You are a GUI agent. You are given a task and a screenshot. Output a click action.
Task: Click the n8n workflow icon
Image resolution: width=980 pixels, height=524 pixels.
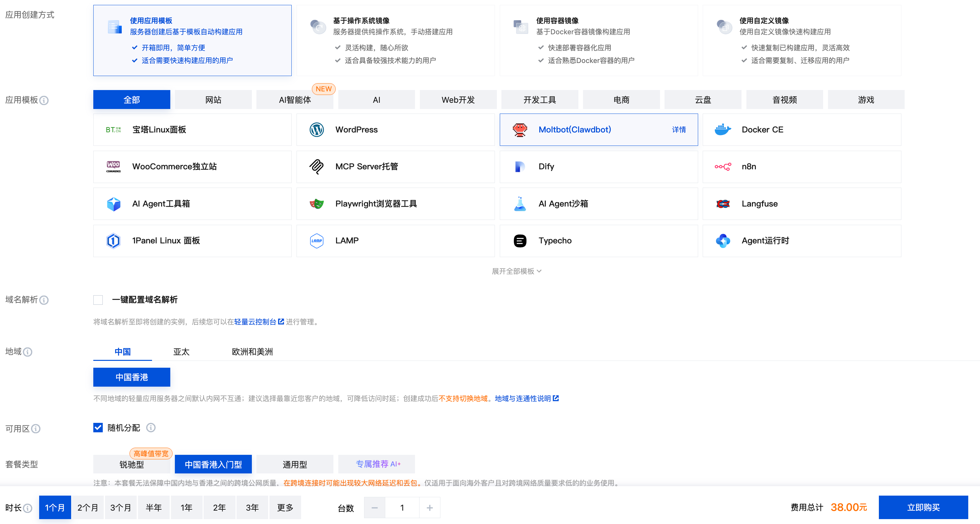coord(723,167)
